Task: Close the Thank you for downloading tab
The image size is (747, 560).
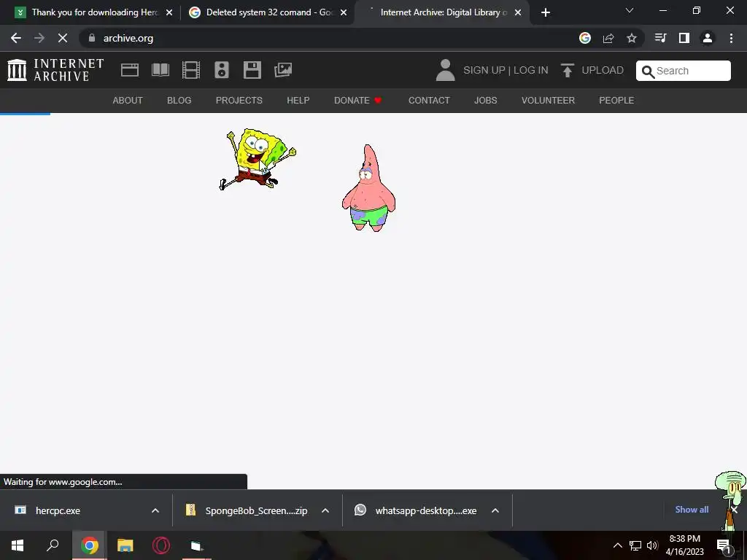Action: (169, 12)
